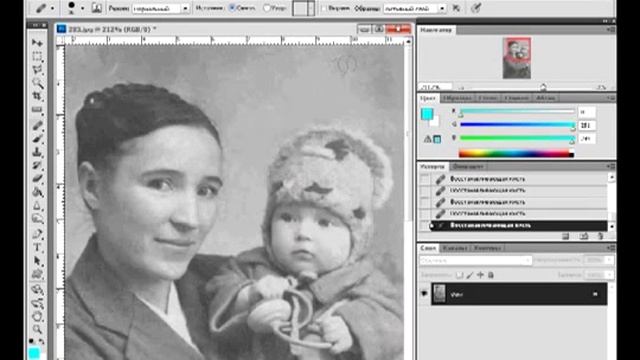Select the Shape tool

coord(37,274)
